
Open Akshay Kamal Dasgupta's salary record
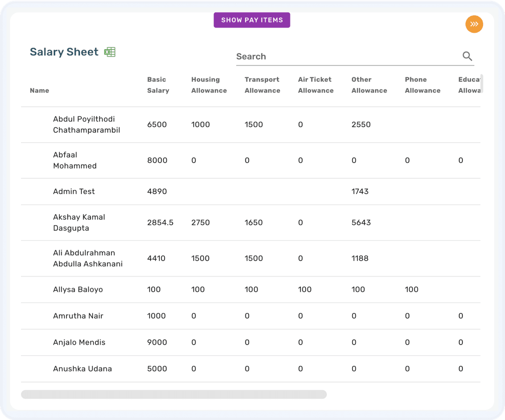pos(79,223)
